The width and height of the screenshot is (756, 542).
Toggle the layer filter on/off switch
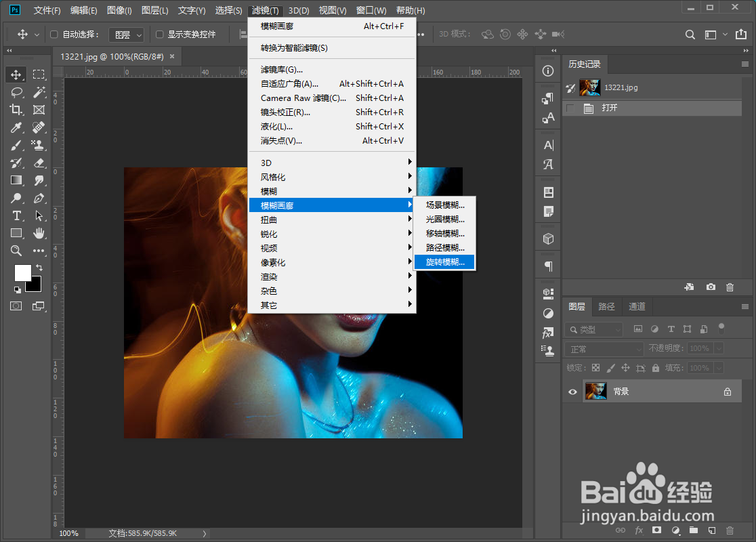point(721,329)
